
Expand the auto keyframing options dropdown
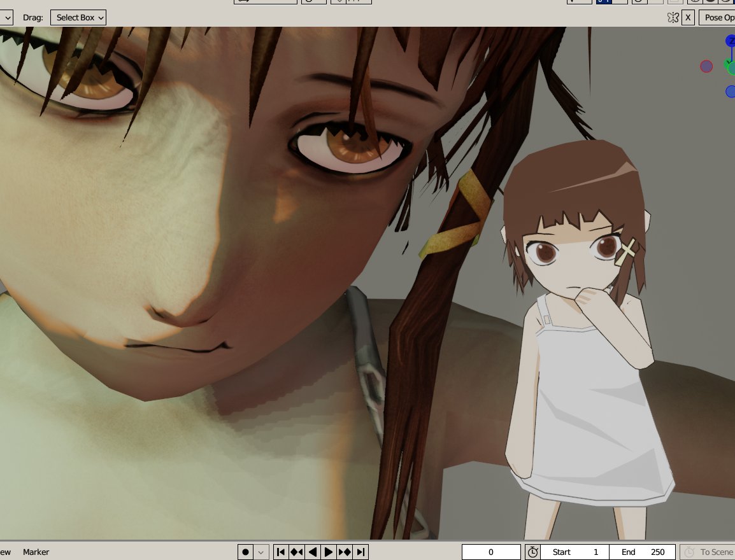tap(261, 552)
